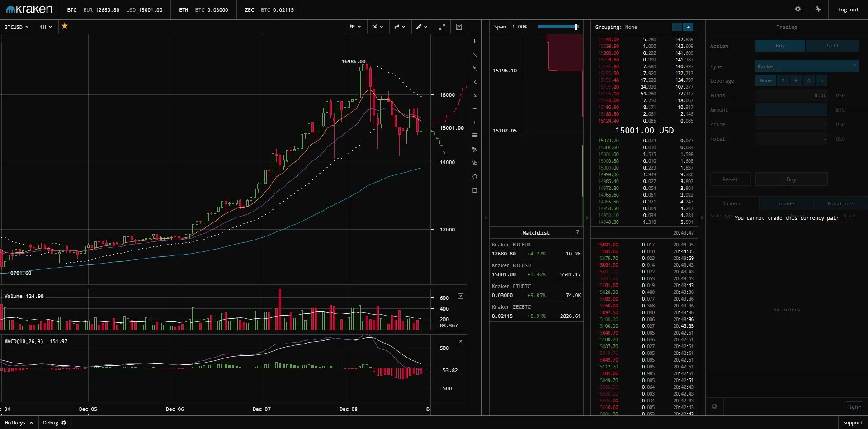Click the rocket icon in top bar
Image resolution: width=868 pixels, height=429 pixels.
pyautogui.click(x=818, y=9)
